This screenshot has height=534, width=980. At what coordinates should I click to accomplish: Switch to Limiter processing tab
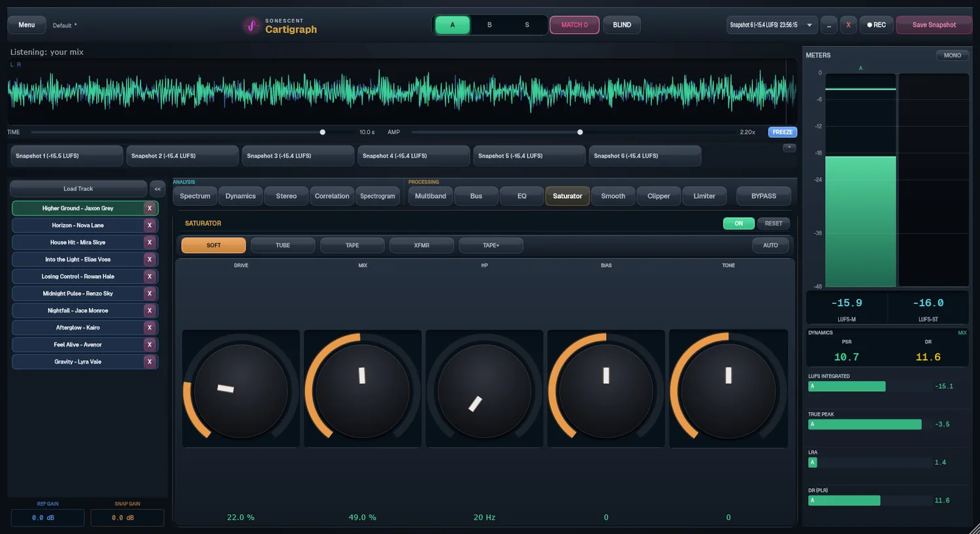[704, 196]
